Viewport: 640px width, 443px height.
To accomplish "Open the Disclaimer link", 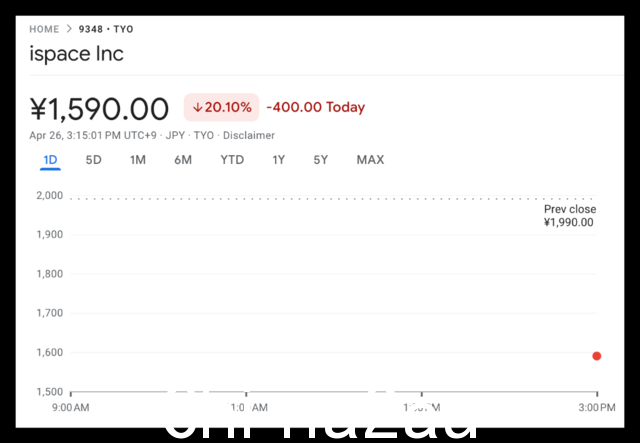I will point(249,135).
